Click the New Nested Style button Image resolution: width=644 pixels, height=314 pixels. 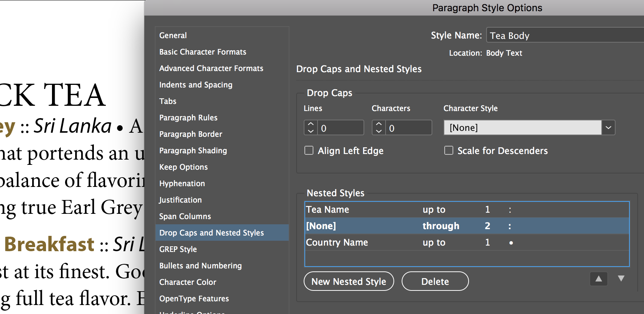coord(349,281)
